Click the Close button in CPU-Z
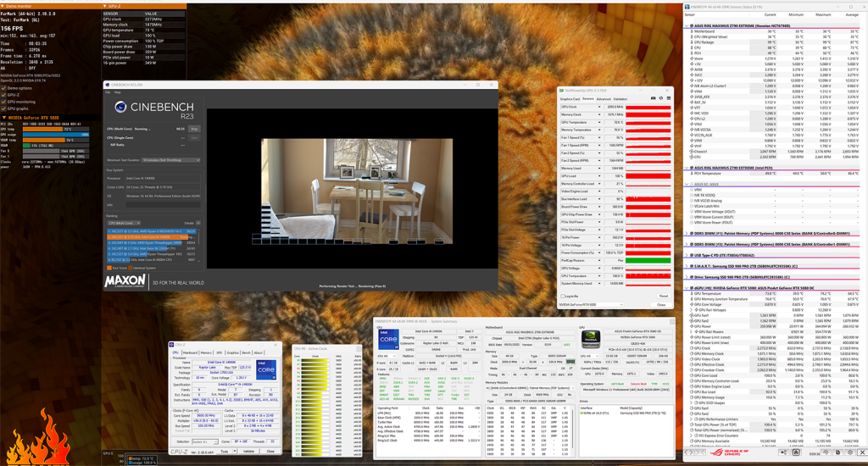868x466 pixels. 270,451
